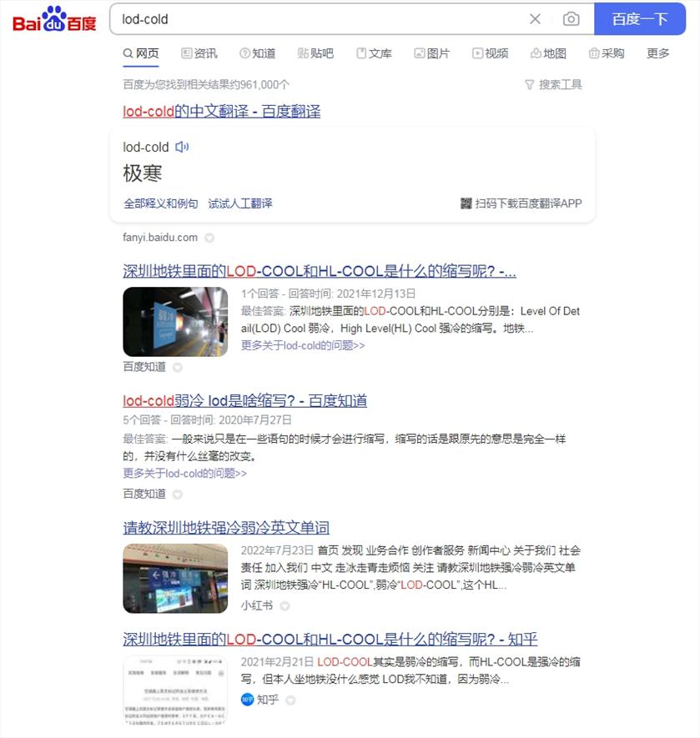Select the 网页 tab
The width and height of the screenshot is (700, 738).
click(x=141, y=53)
